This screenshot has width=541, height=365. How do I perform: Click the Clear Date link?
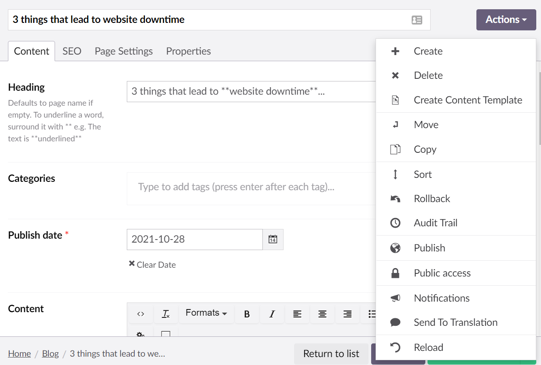click(153, 265)
